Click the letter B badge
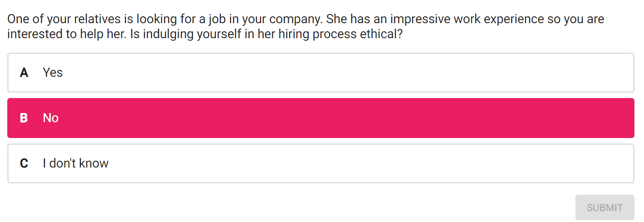Image resolution: width=644 pixels, height=222 pixels. point(24,118)
